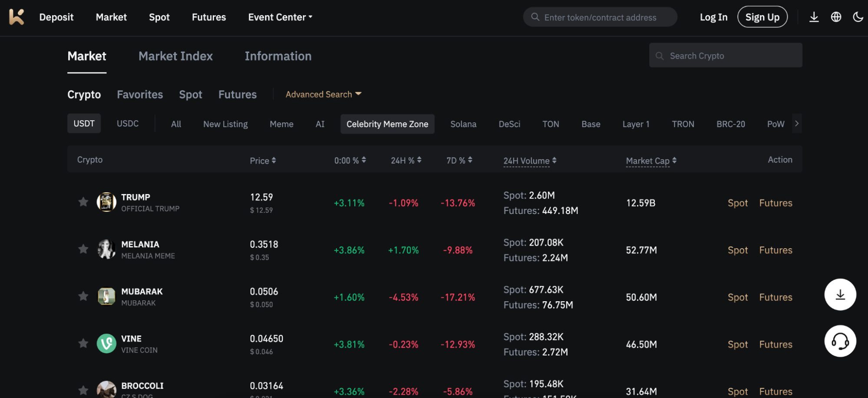Favorite MELANIA with its star

coord(83,249)
